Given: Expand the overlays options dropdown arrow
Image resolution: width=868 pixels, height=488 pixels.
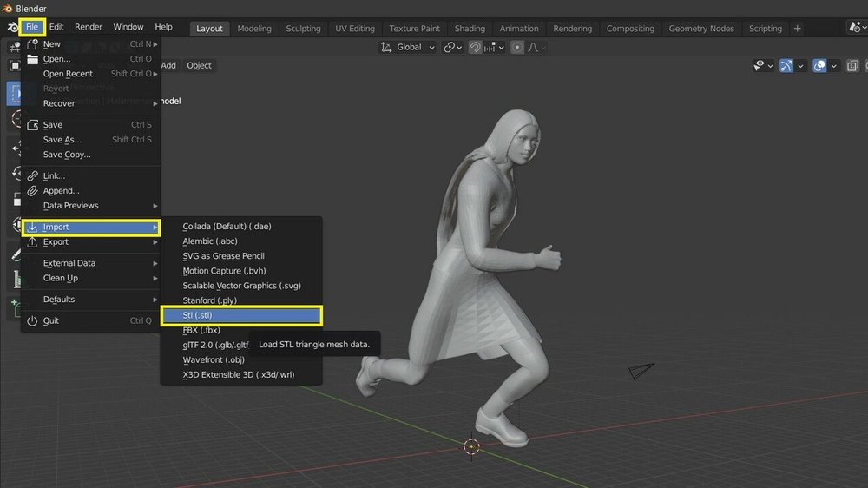Looking at the screenshot, I should tap(834, 65).
